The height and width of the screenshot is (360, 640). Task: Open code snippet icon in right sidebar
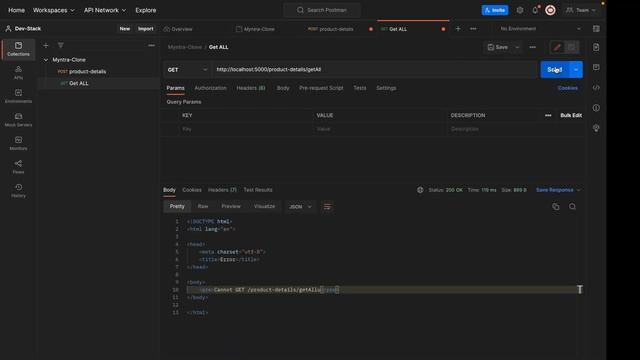click(x=596, y=88)
